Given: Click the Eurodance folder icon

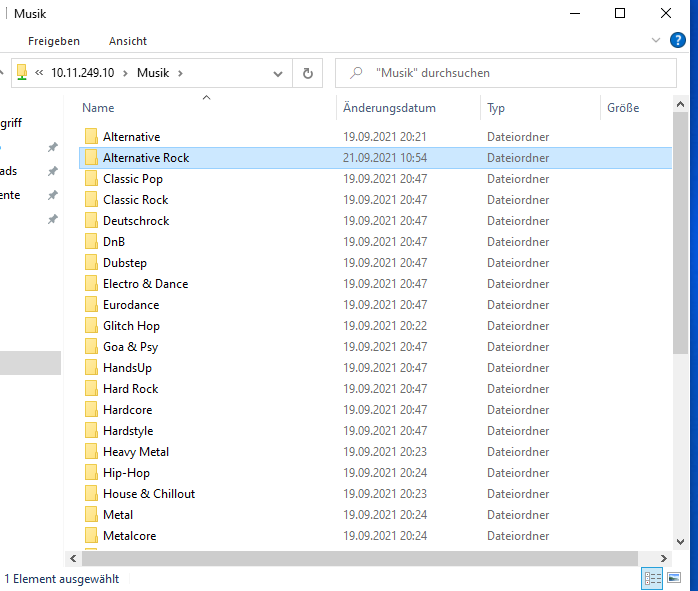Looking at the screenshot, I should pos(91,305).
